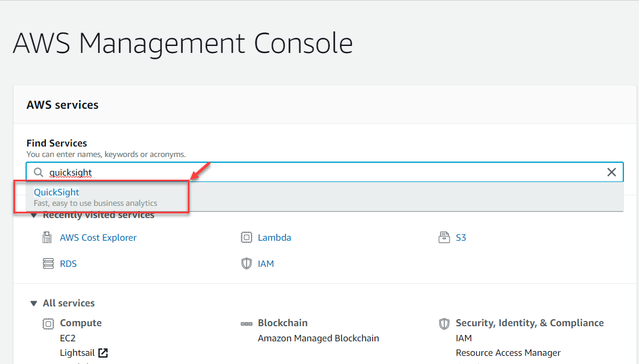Click the S3 bucket icon

(444, 237)
